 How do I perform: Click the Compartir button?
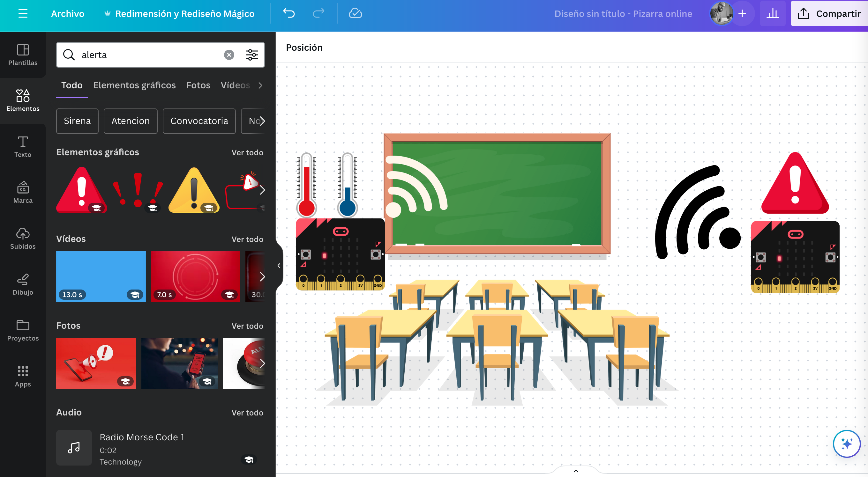[x=829, y=13]
